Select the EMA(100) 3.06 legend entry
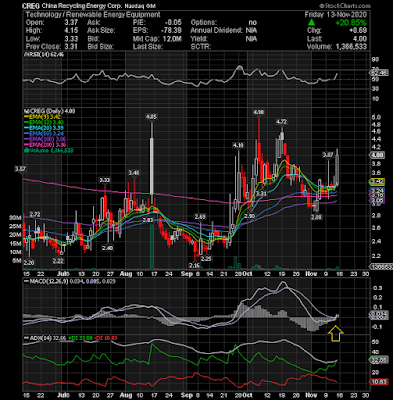 pyautogui.click(x=45, y=139)
